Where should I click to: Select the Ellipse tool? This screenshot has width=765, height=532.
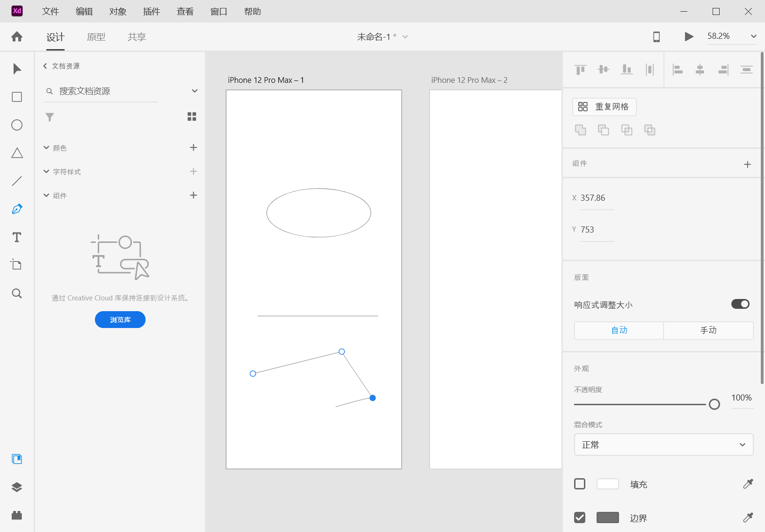tap(17, 125)
